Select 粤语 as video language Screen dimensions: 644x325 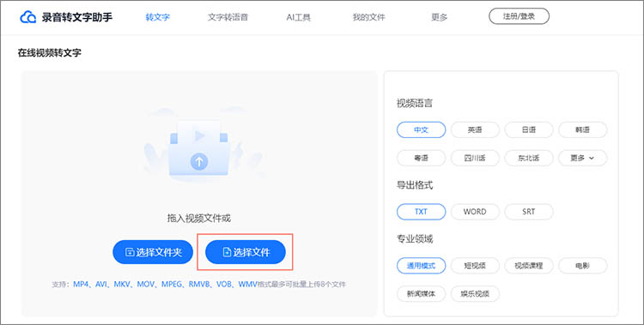pyautogui.click(x=421, y=158)
